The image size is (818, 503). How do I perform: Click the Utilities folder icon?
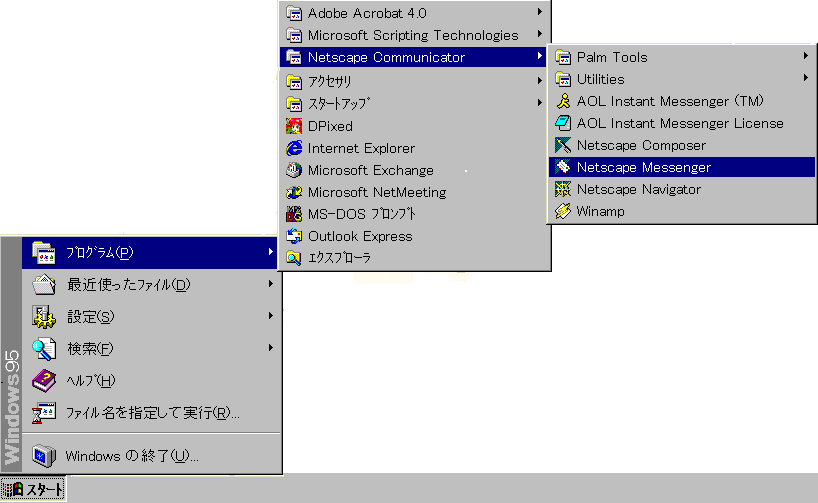563,79
